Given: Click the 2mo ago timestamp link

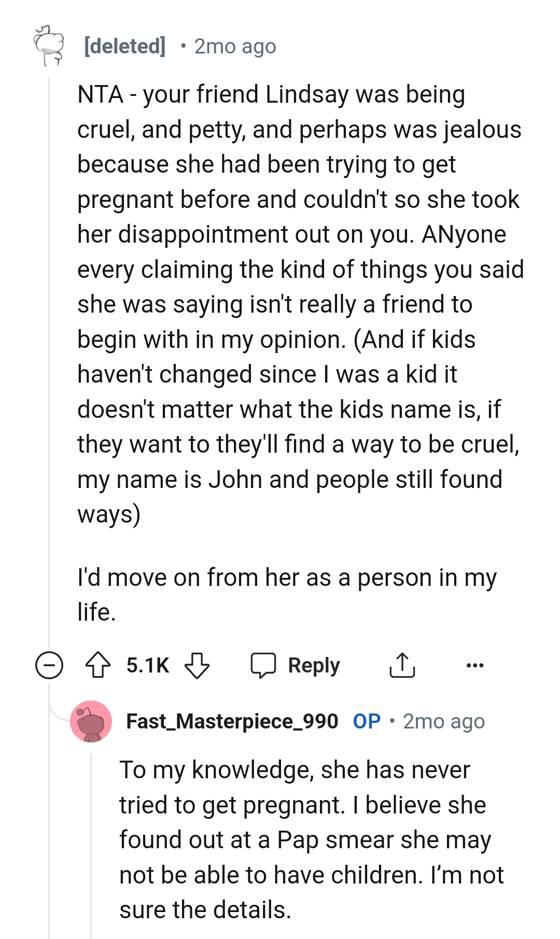Looking at the screenshot, I should pyautogui.click(x=235, y=47).
